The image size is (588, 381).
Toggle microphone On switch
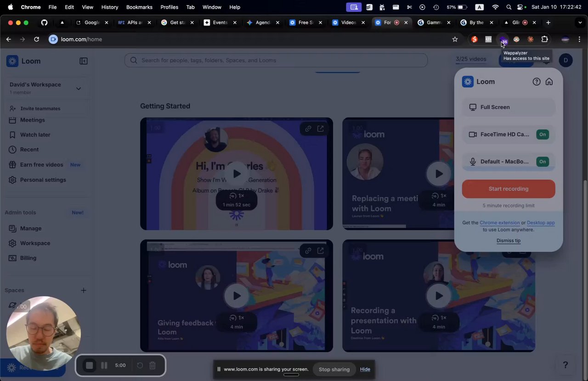(543, 162)
